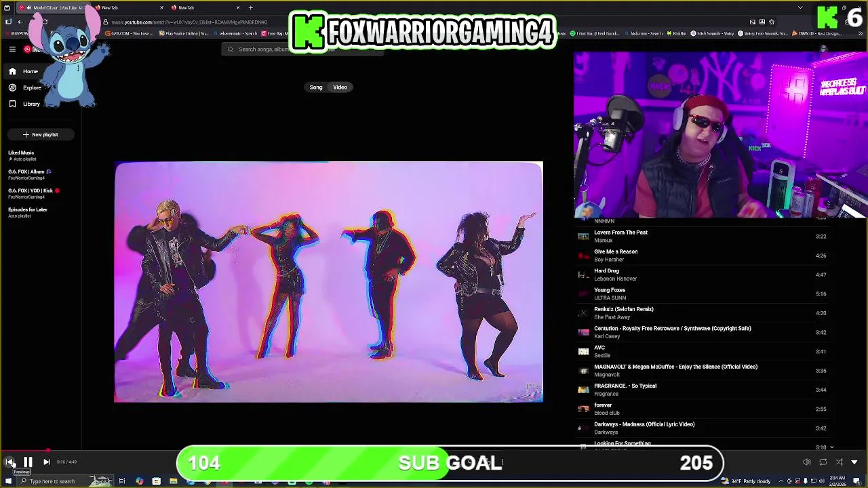Image resolution: width=868 pixels, height=488 pixels.
Task: Open File Explorer from taskbar
Action: (x=173, y=481)
